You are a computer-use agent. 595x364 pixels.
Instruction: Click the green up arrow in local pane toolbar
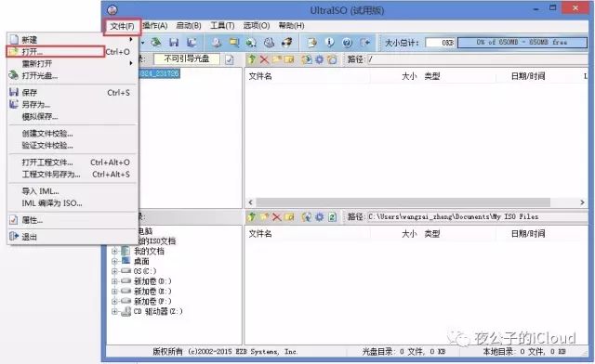point(252,216)
